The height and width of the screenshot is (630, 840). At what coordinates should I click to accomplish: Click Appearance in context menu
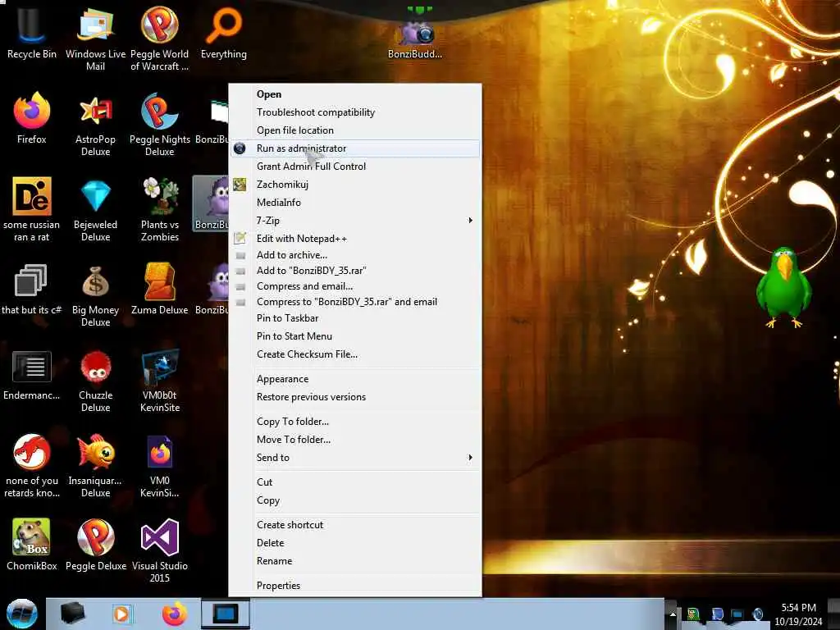pyautogui.click(x=355, y=379)
